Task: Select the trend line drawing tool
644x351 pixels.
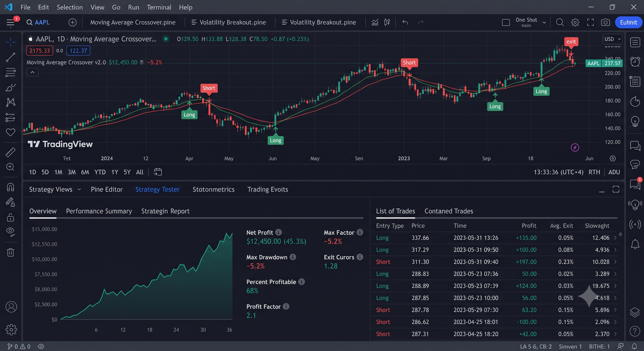Action: pos(11,57)
